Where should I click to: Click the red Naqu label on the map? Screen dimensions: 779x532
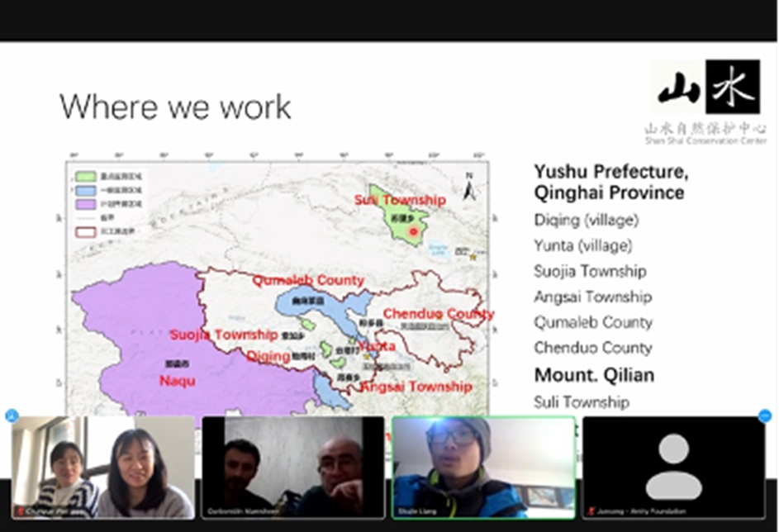(177, 381)
